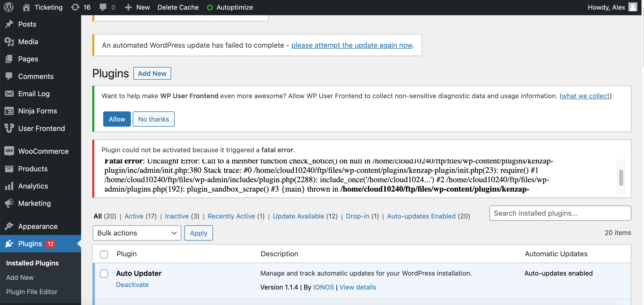Click the Allow button
Screen dimensions: 644x305
[117, 119]
